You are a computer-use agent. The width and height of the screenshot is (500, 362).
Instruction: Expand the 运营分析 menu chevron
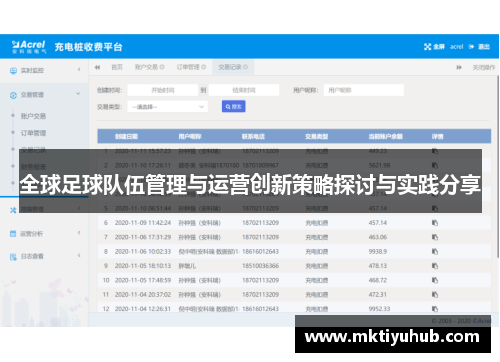click(x=79, y=233)
